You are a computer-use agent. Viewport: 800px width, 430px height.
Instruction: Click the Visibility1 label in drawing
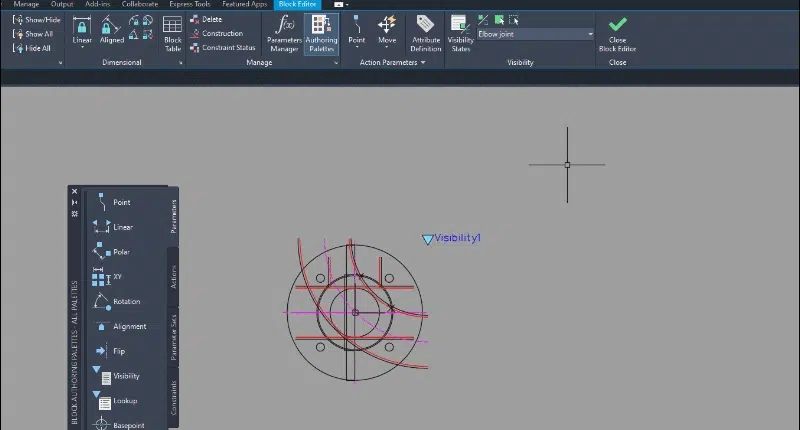click(458, 238)
